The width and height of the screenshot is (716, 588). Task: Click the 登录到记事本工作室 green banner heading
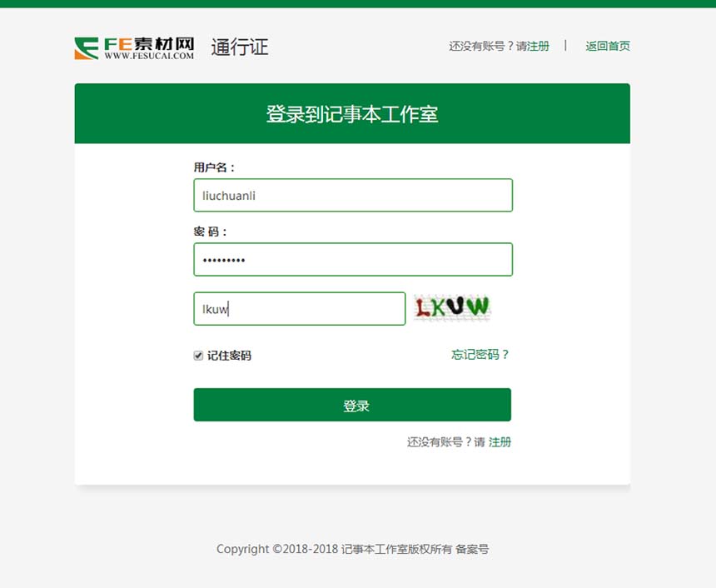click(352, 114)
